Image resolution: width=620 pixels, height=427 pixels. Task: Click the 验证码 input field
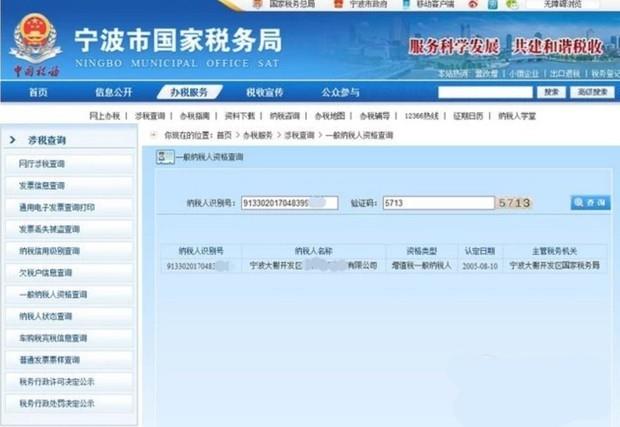[x=439, y=203]
